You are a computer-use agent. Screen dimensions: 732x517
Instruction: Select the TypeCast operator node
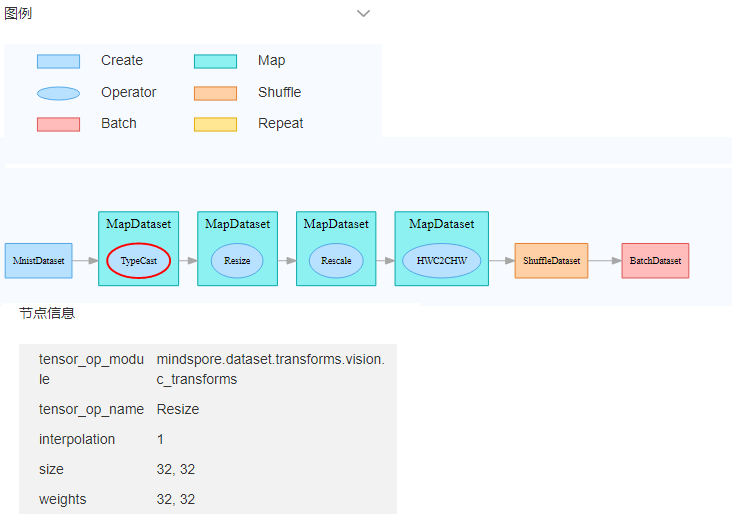tap(139, 261)
